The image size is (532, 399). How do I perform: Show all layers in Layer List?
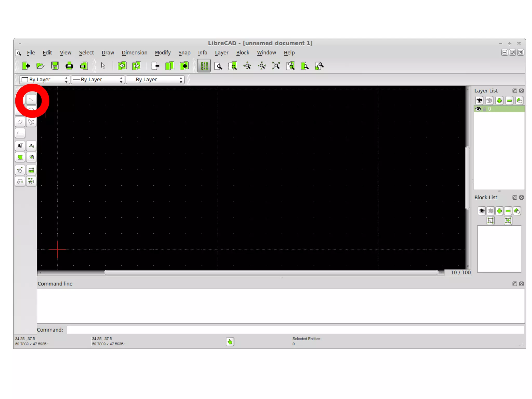[x=479, y=101]
